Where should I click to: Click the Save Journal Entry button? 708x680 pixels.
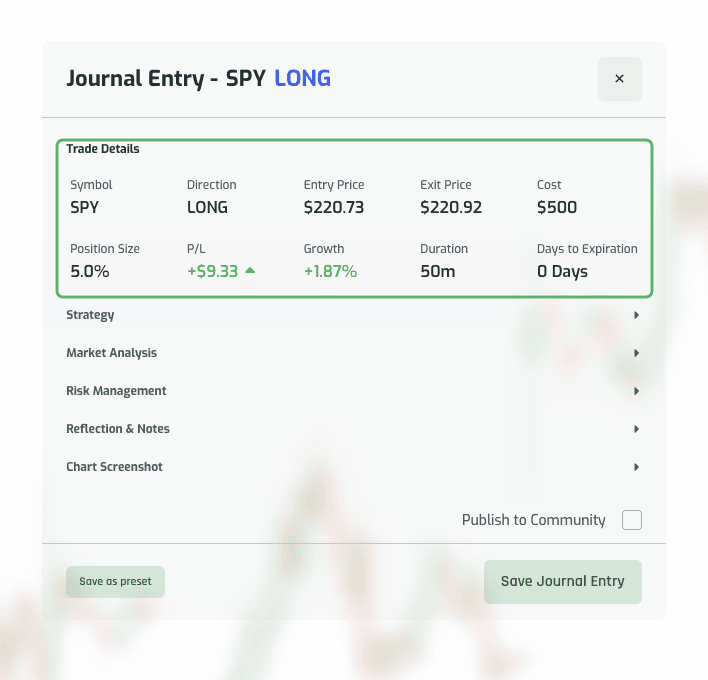563,582
